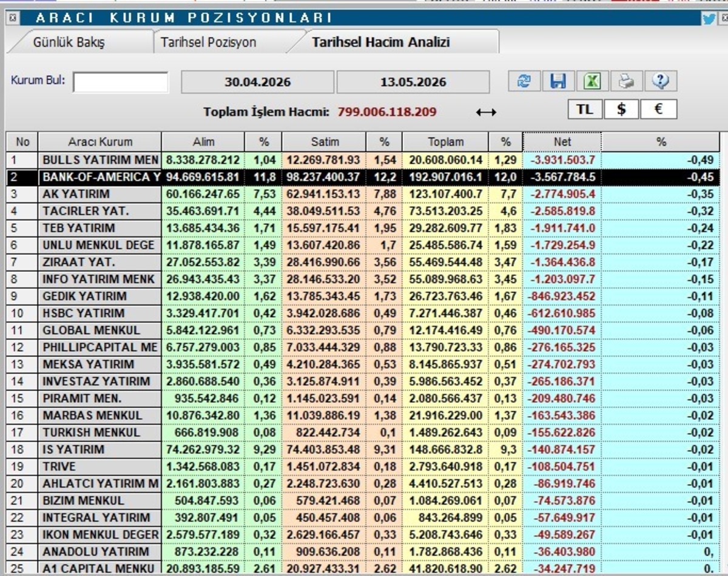Open the end date 13.05.2026 picker
The width and height of the screenshot is (728, 576).
click(x=413, y=82)
